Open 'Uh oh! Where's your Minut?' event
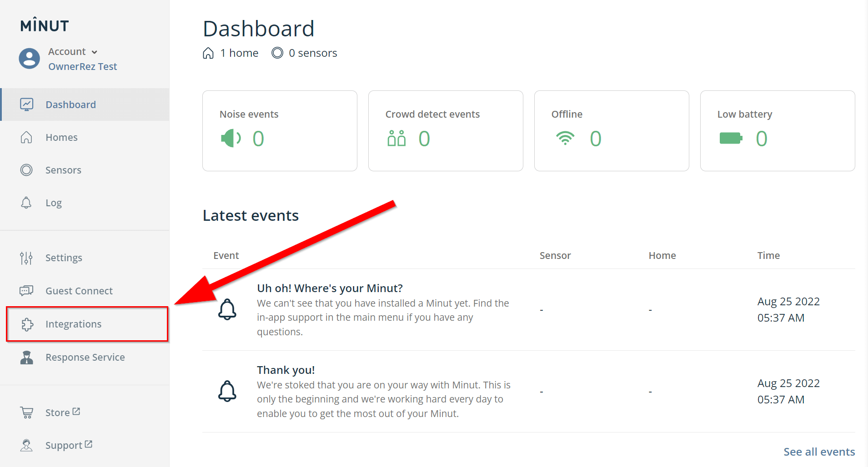 330,288
